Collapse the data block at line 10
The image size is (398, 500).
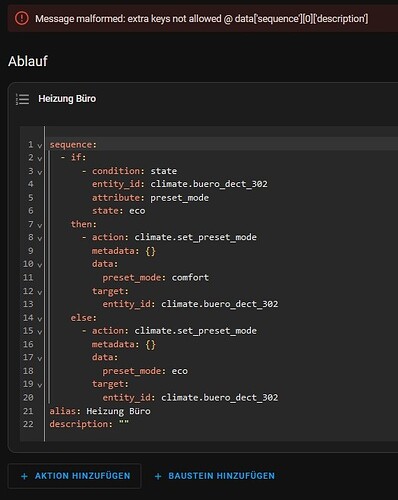(x=40, y=265)
